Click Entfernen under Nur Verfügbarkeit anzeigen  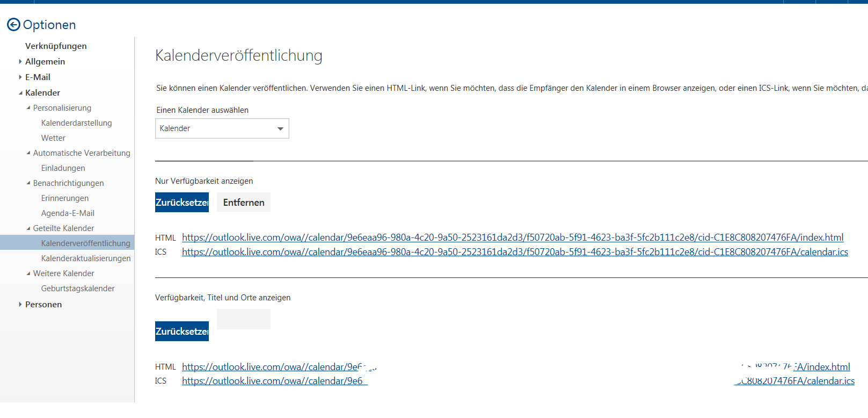coord(243,203)
